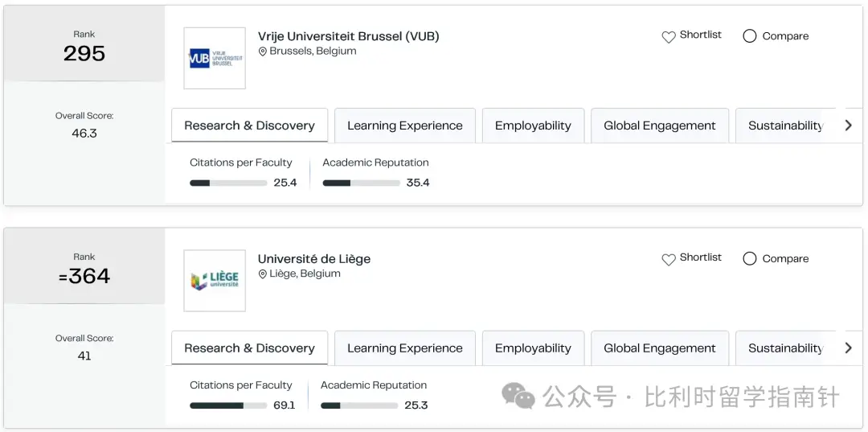Screen dimensions: 868x432
Task: Select Liège Learning Experience tab
Action: point(405,348)
